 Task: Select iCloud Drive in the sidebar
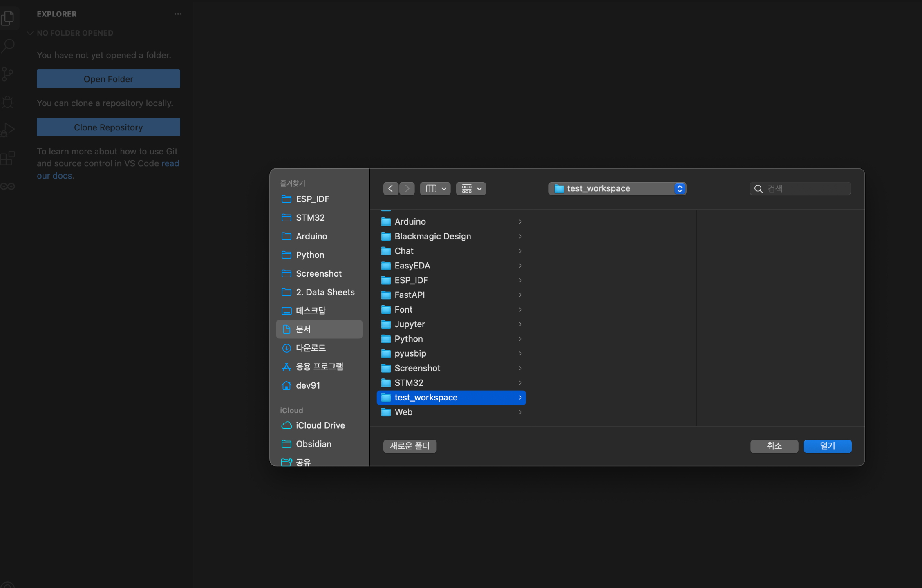pyautogui.click(x=320, y=425)
